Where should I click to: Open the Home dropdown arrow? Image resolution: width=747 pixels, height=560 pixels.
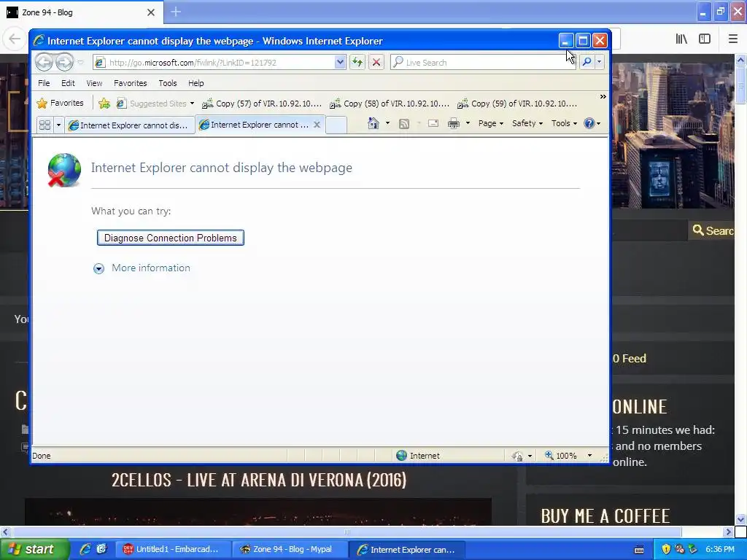[x=387, y=123]
